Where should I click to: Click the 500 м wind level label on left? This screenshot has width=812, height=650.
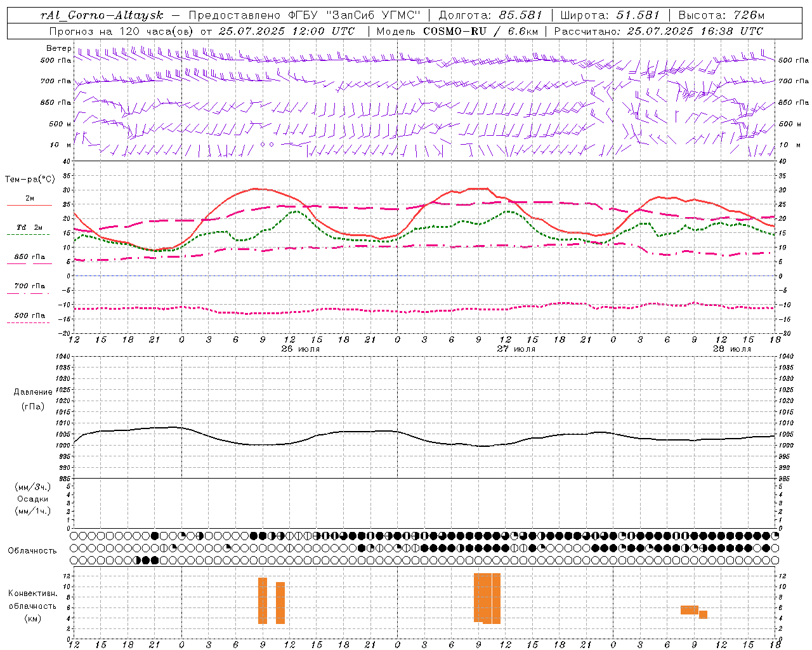[60, 124]
